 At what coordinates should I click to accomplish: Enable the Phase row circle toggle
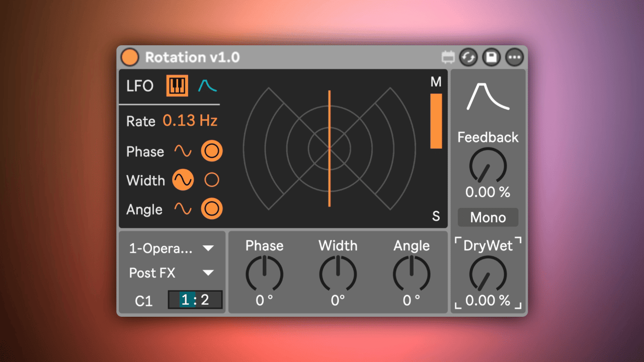(212, 151)
